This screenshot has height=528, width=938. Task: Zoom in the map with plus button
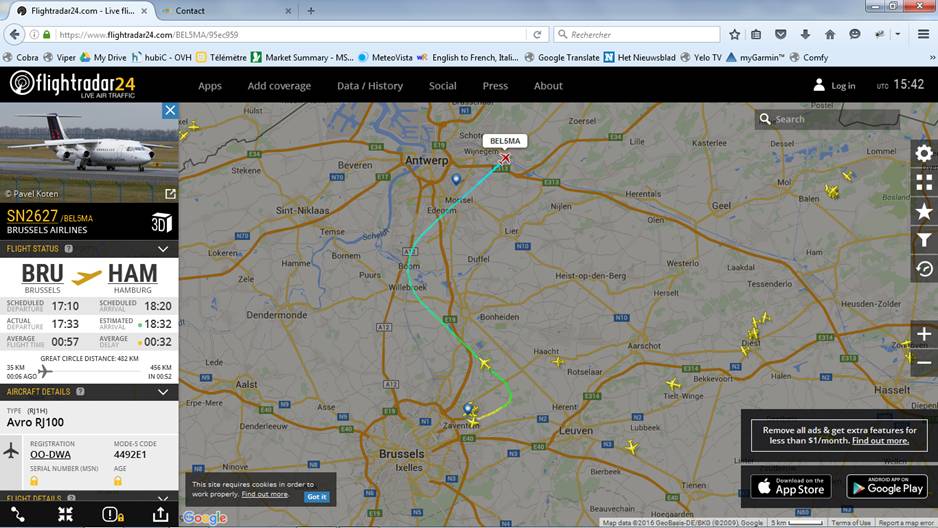pyautogui.click(x=924, y=334)
